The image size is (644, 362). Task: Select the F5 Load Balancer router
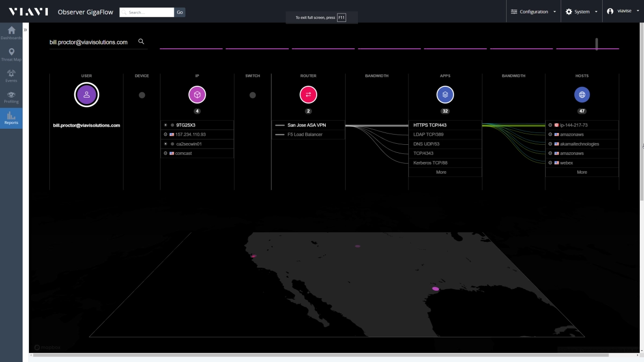pos(308,135)
